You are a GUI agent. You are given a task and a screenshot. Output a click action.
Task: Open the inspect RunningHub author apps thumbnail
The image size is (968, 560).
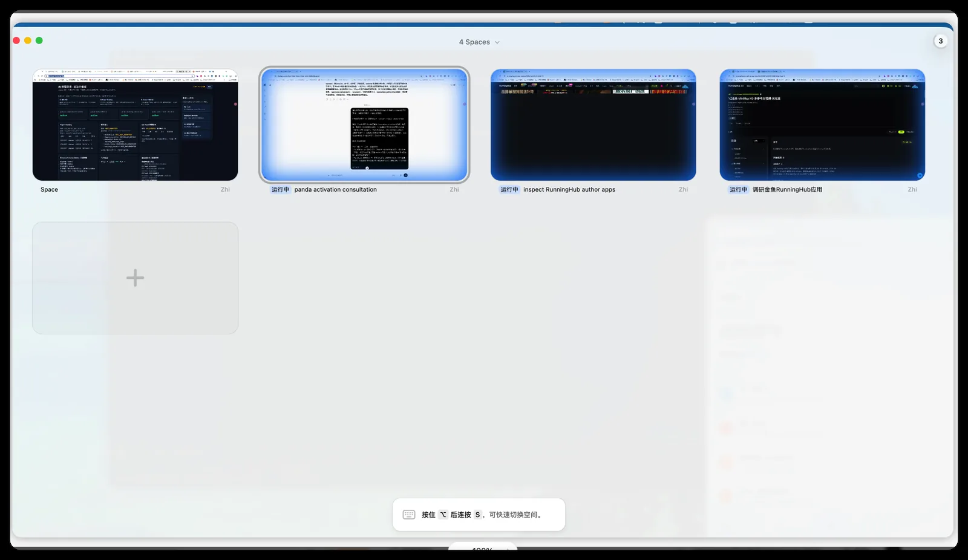tap(593, 125)
